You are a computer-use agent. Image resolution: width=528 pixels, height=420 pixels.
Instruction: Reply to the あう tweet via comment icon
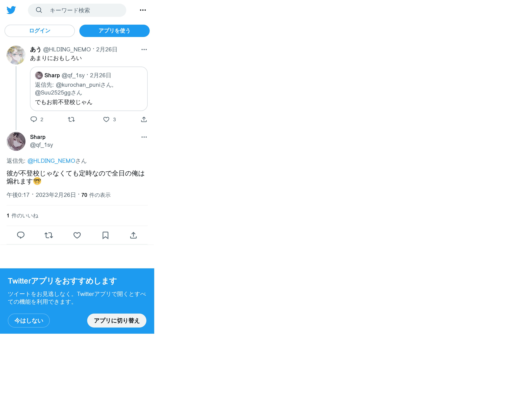[x=34, y=119]
